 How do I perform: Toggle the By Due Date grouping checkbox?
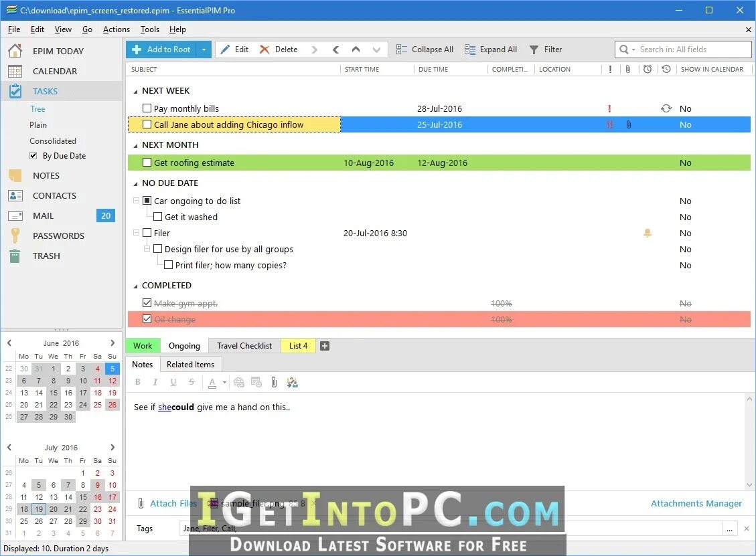(33, 156)
